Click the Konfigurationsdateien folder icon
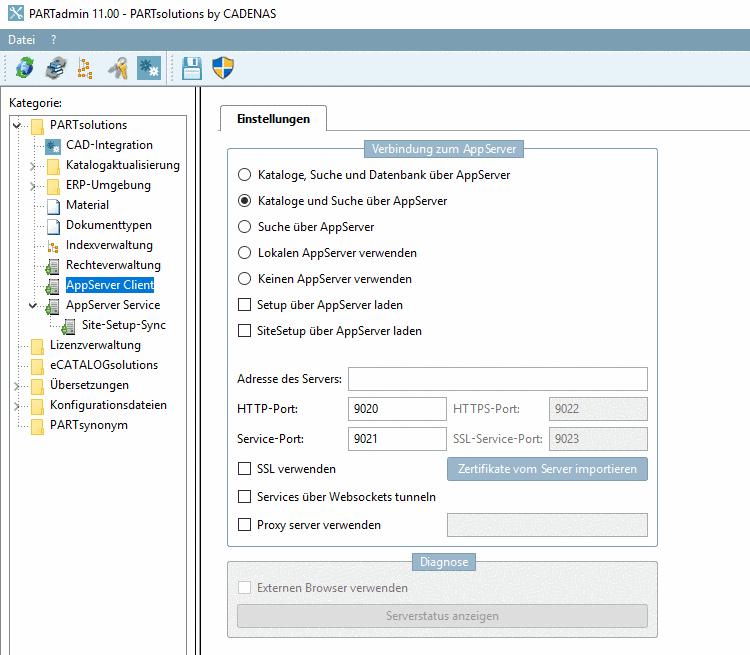This screenshot has height=655, width=750. tap(37, 407)
